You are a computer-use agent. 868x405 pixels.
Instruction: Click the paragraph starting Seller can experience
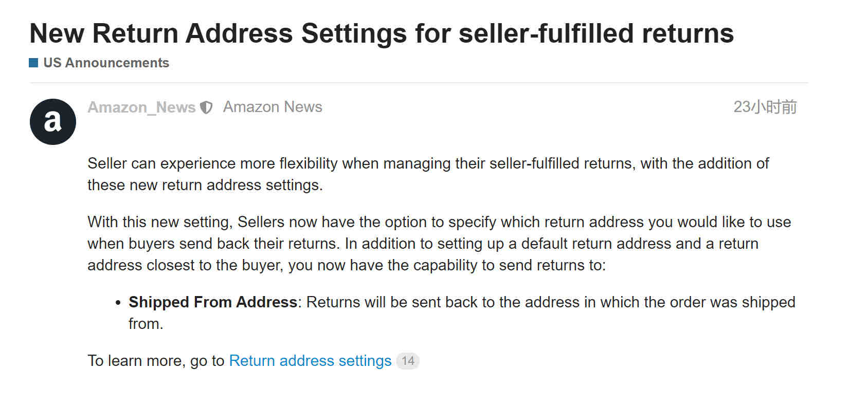[x=428, y=174]
